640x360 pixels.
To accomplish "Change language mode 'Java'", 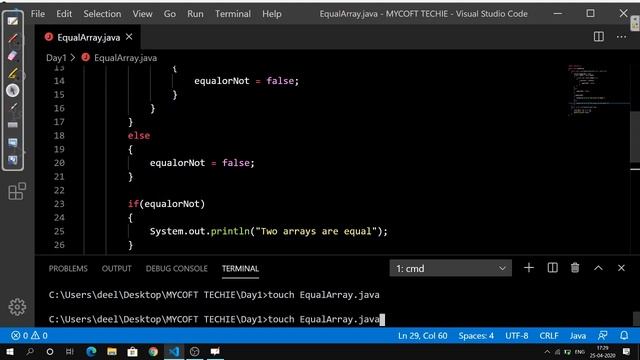I will pos(578,336).
